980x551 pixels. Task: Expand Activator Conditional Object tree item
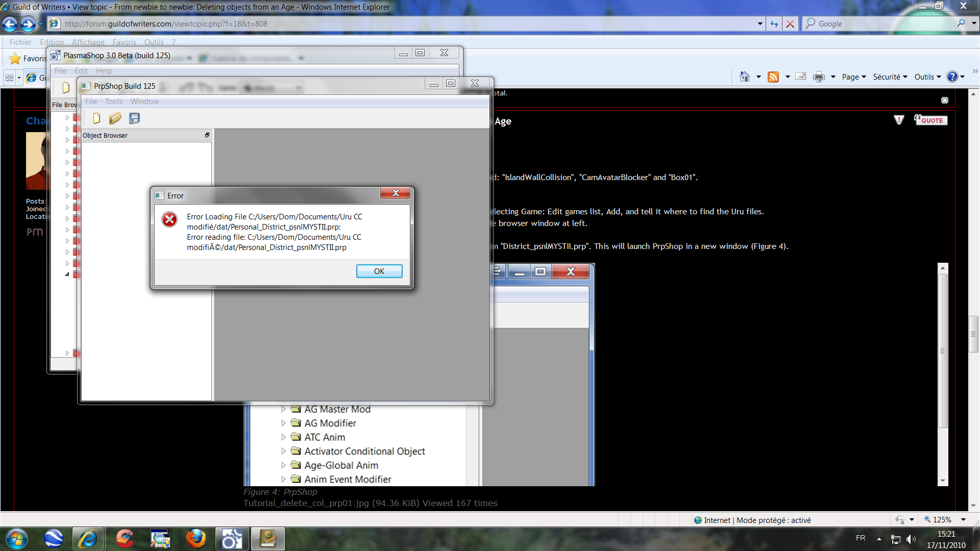pos(283,451)
